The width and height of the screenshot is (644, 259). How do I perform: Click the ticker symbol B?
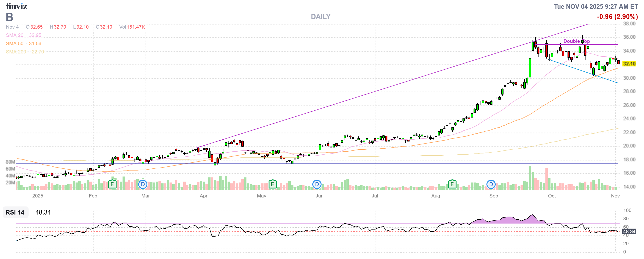(9, 17)
